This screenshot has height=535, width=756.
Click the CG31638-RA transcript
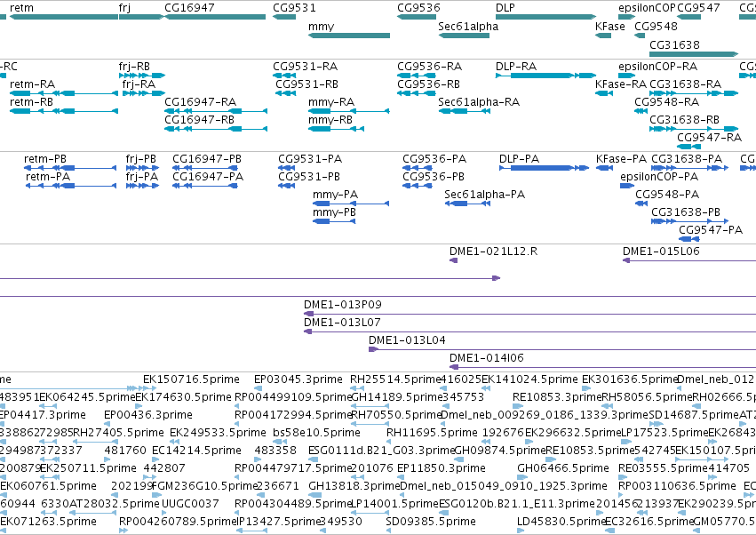click(694, 93)
